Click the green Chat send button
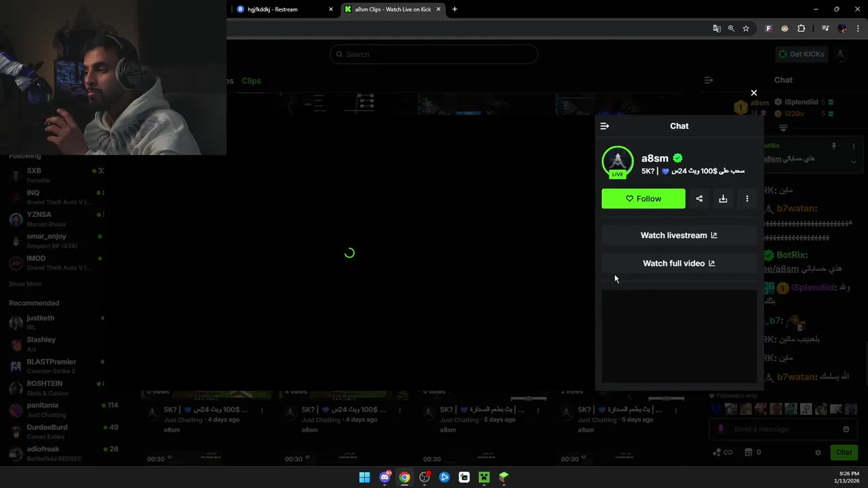The image size is (868, 488). [x=844, y=452]
